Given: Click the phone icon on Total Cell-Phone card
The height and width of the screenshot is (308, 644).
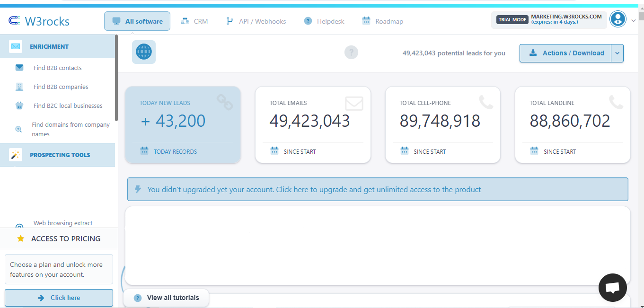Looking at the screenshot, I should click(x=486, y=102).
